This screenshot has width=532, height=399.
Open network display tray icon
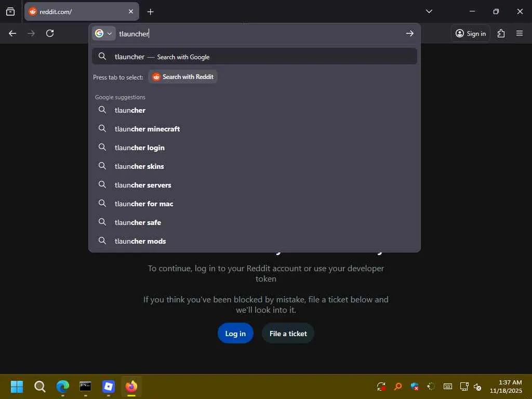(x=464, y=386)
